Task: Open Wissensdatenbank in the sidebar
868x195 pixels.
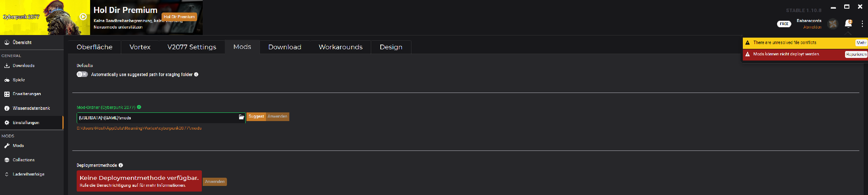Action: point(31,108)
